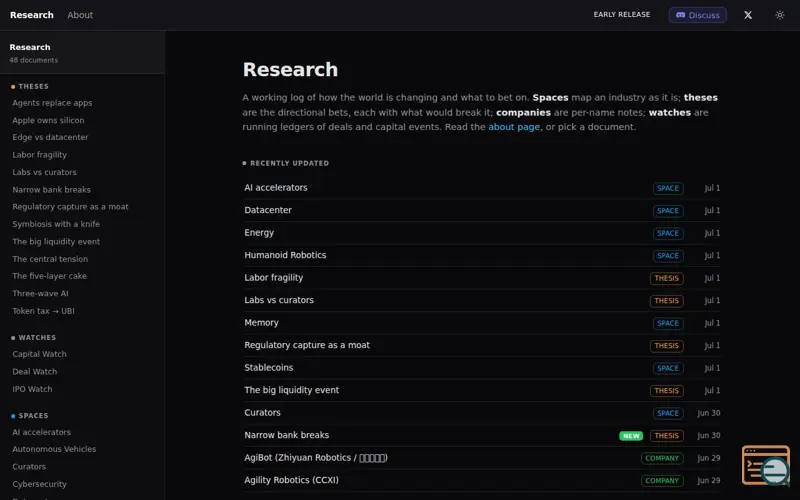Click COMPANY tag on the AgiBot row
The height and width of the screenshot is (500, 800).
pos(662,458)
